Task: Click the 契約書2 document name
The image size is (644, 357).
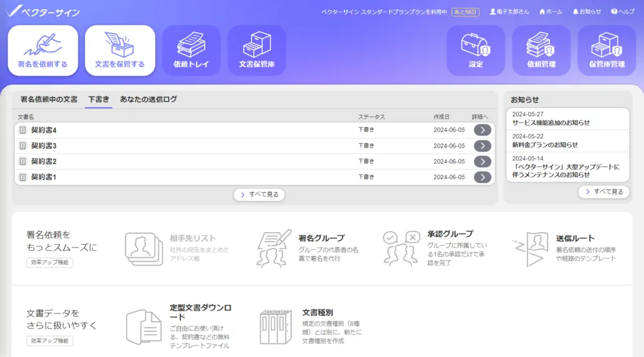Action: pos(44,162)
